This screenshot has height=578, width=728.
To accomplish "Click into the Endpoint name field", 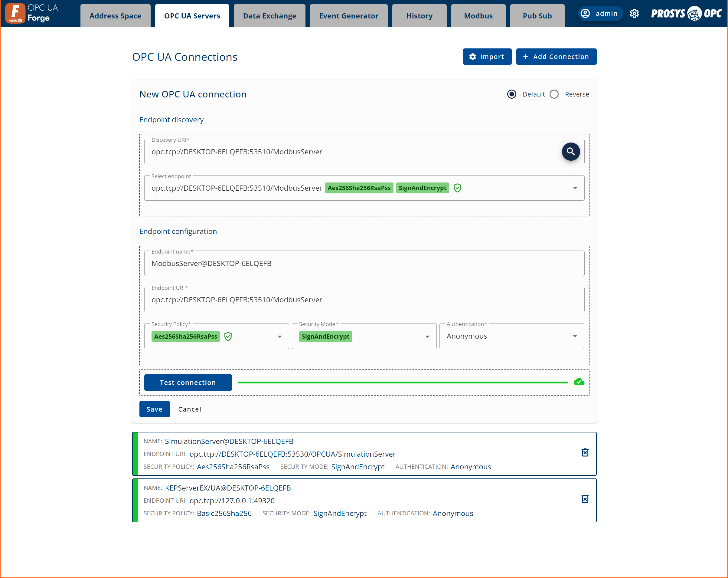I will point(364,264).
